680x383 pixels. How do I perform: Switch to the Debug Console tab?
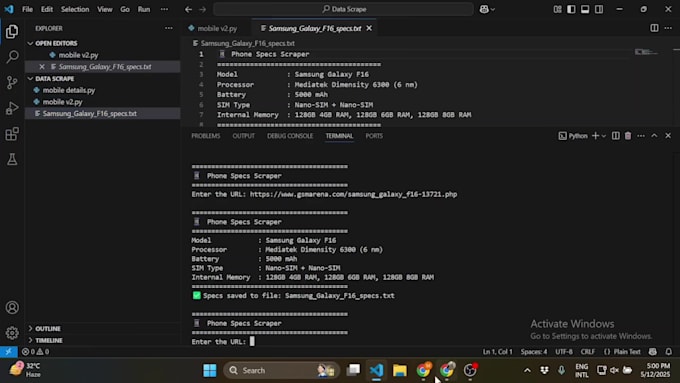[290, 136]
